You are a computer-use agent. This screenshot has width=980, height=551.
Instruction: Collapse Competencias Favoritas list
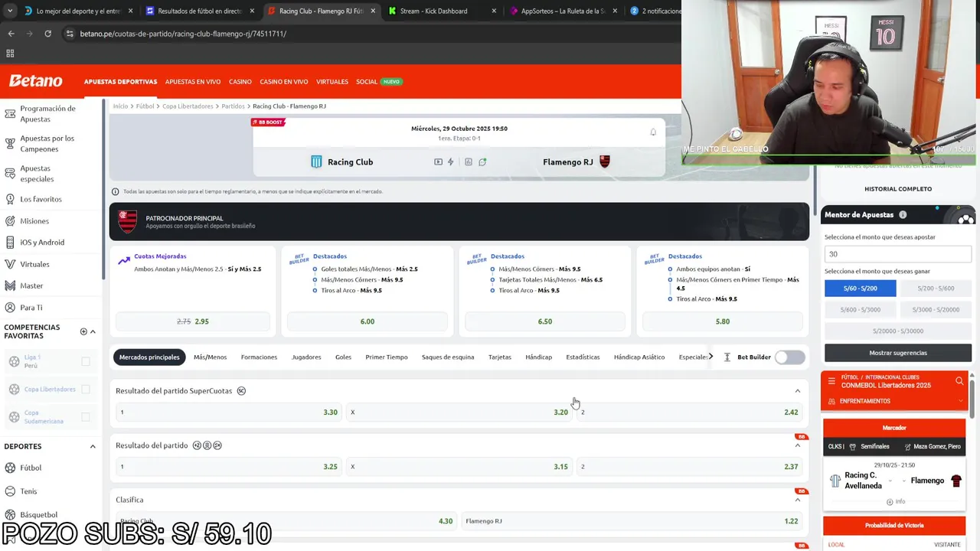pyautogui.click(x=93, y=331)
